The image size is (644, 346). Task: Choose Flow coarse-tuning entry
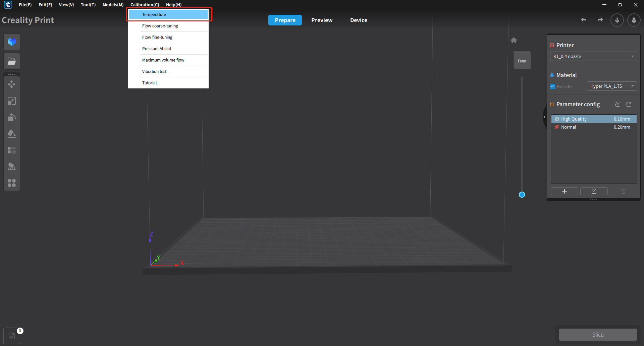(x=168, y=26)
